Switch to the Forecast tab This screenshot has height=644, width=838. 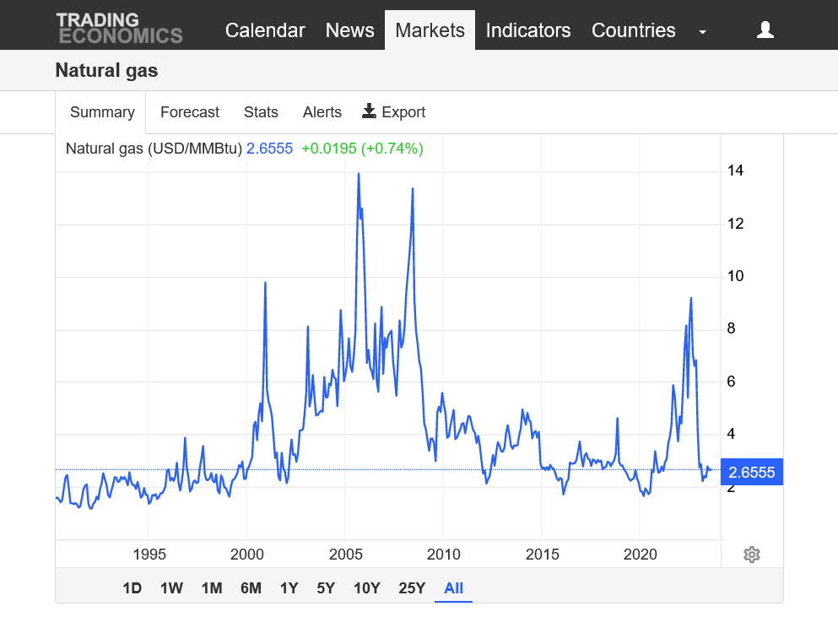click(x=190, y=112)
